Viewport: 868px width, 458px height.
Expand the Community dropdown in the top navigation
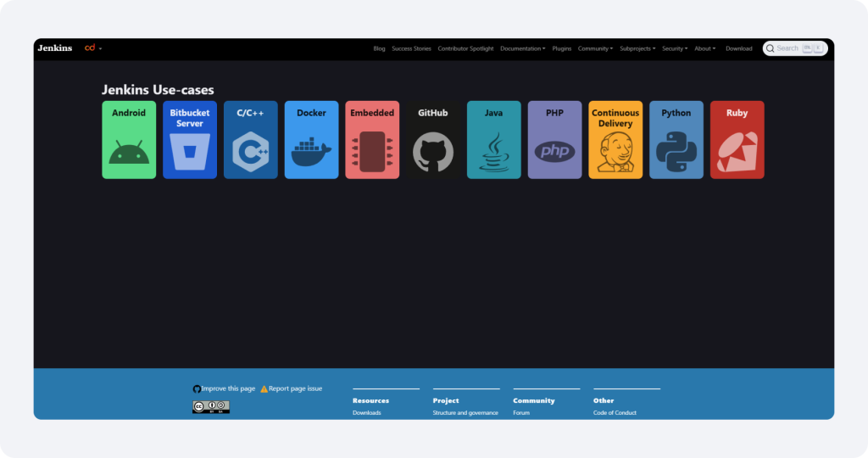click(x=595, y=48)
